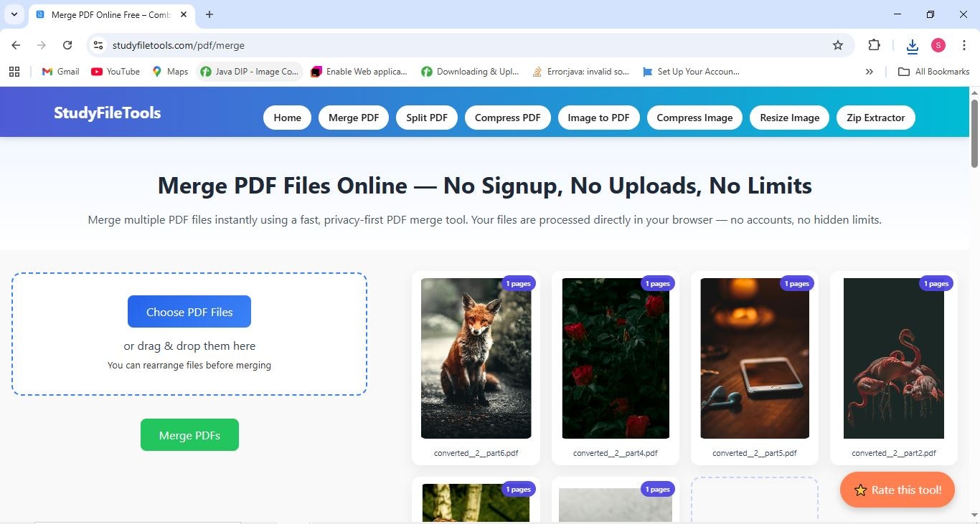This screenshot has width=980, height=524.
Task: Open Chrome's three-dot menu
Action: tap(965, 44)
